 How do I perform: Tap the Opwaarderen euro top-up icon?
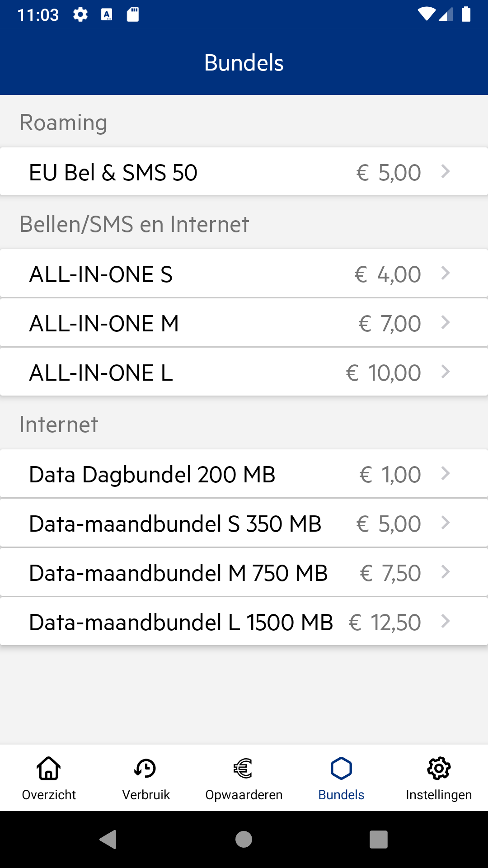click(244, 768)
